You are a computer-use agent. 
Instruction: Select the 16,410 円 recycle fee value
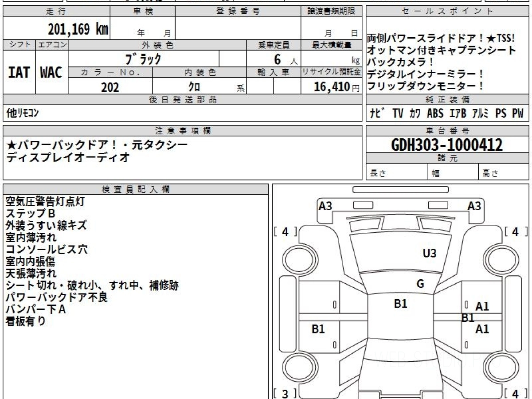point(336,87)
